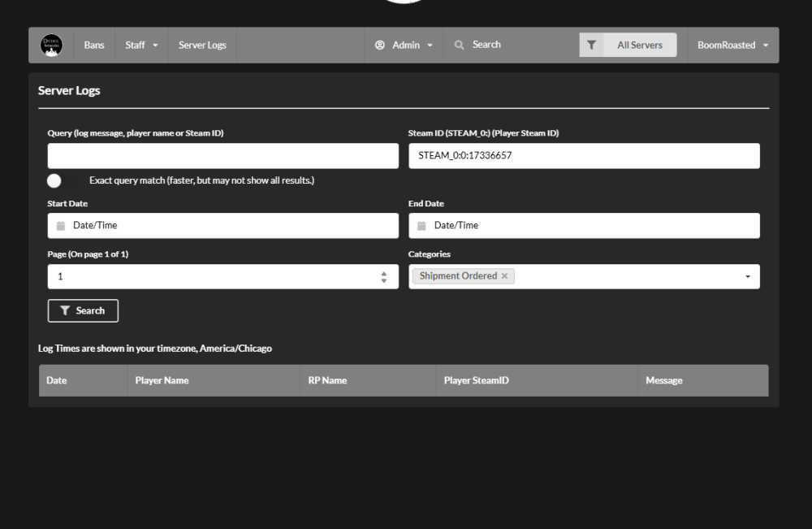Open the Bans page
Viewport: 812px width, 529px height.
point(94,46)
